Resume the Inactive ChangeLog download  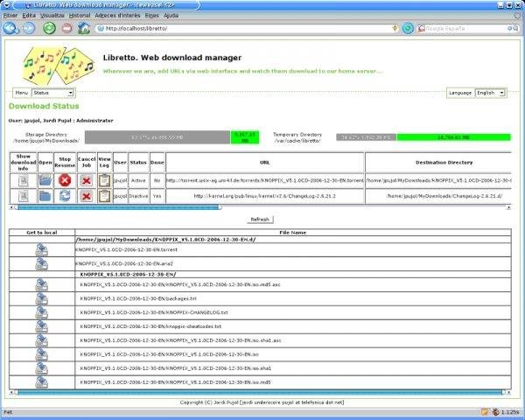tap(65, 196)
